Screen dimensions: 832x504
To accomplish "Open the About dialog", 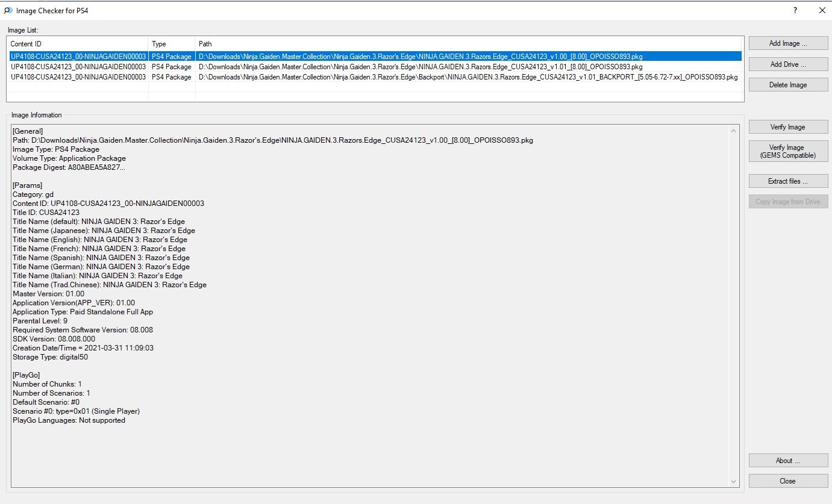I will tap(788, 461).
